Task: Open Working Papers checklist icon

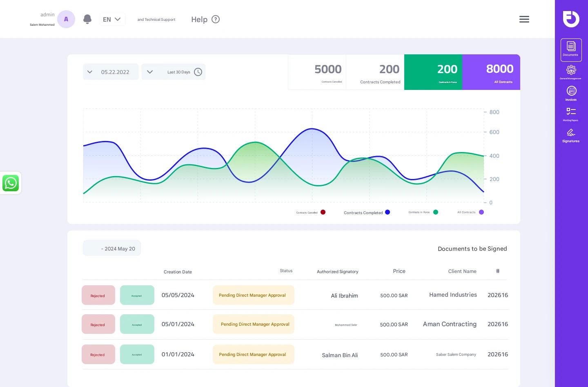Action: (x=571, y=113)
